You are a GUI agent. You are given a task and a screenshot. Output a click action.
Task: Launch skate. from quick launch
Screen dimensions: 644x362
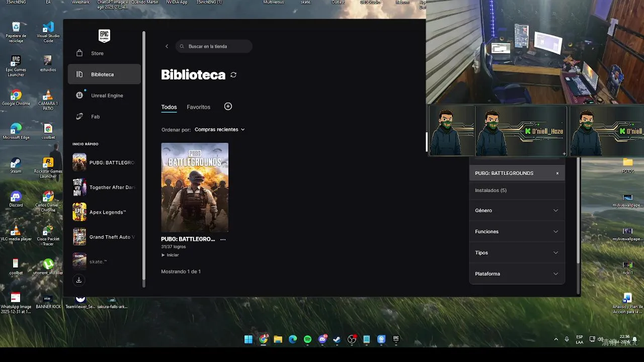104,261
